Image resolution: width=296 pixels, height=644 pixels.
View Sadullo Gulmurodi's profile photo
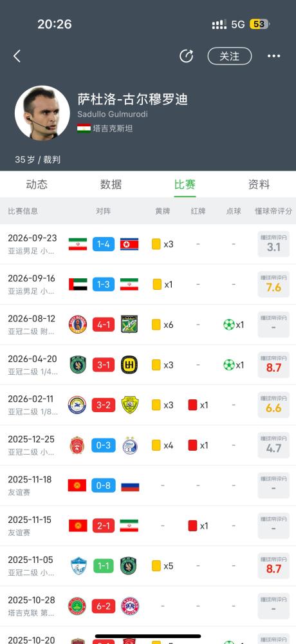coord(42,113)
